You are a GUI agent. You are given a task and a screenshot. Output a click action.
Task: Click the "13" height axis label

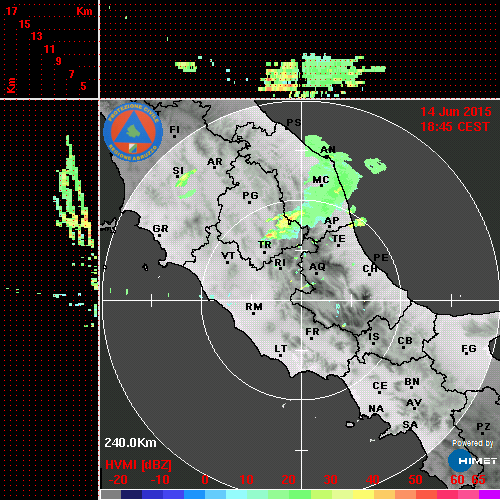[37, 36]
